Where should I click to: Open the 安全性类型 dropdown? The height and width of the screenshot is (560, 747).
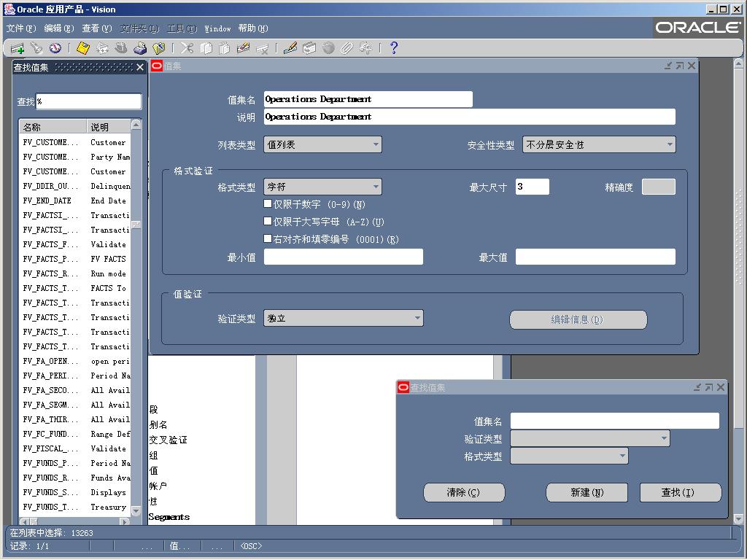[599, 144]
